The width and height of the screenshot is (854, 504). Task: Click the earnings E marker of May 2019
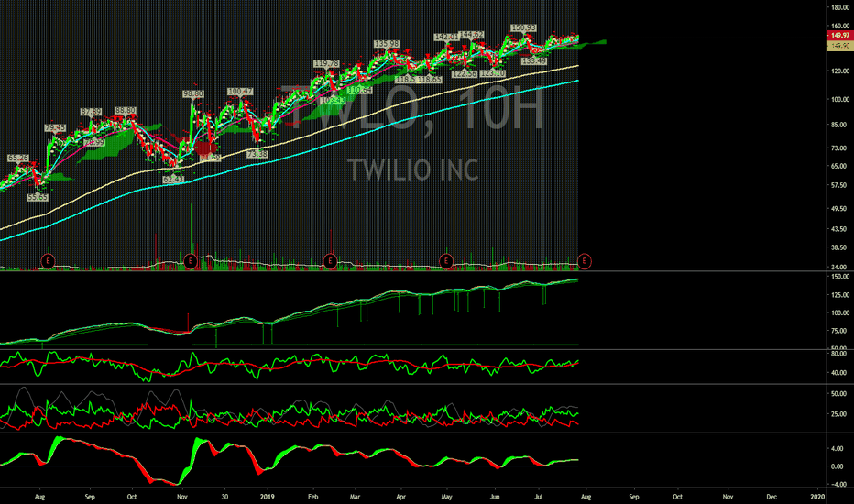coord(446,261)
